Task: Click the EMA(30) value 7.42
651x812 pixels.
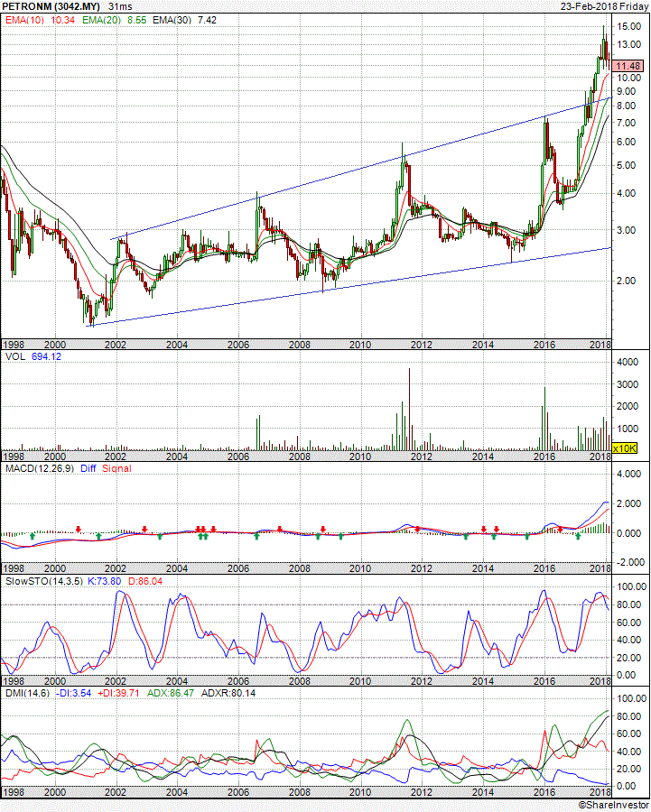Action: pyautogui.click(x=208, y=20)
